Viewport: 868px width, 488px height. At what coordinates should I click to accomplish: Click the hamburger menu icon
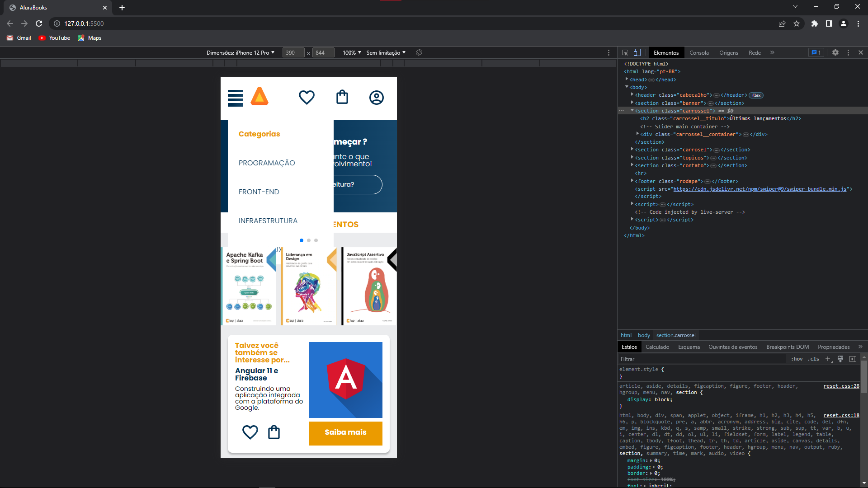(x=236, y=98)
